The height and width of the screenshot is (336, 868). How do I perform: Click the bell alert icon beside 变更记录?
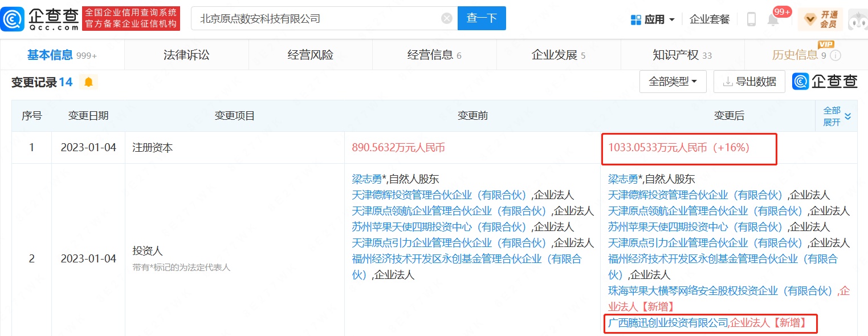88,82
